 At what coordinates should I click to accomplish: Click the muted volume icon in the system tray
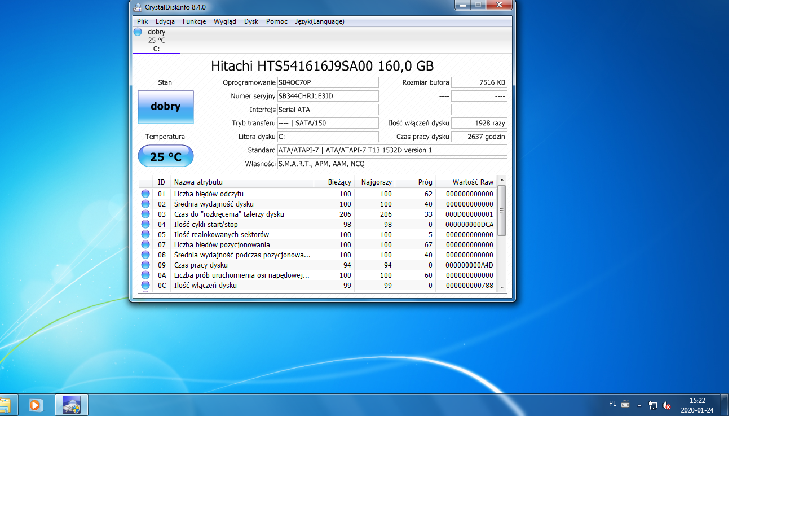pos(667,405)
